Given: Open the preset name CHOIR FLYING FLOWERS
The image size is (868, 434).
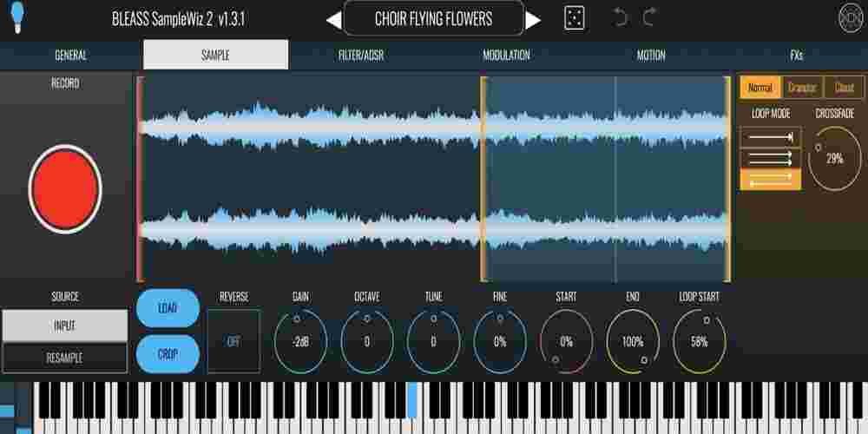Looking at the screenshot, I should [433, 18].
